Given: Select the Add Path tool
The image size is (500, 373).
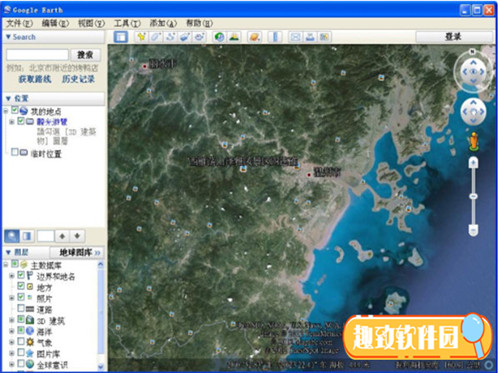Looking at the screenshot, I should pos(170,37).
